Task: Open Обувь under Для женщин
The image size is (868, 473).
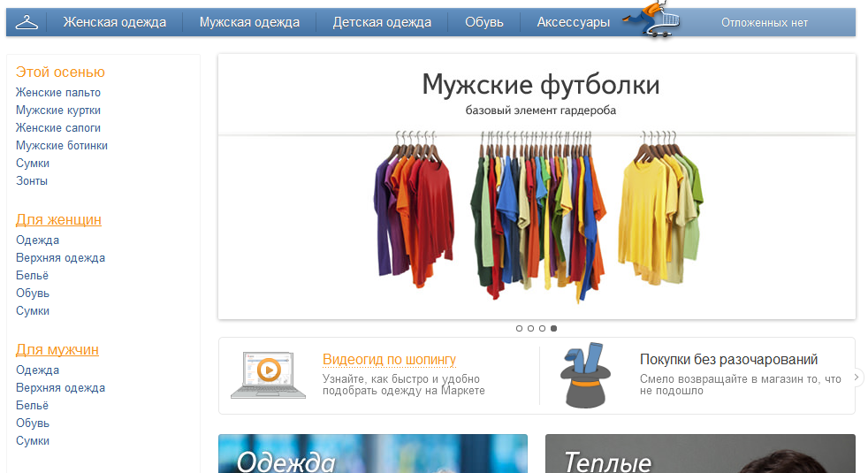Action: 33,294
